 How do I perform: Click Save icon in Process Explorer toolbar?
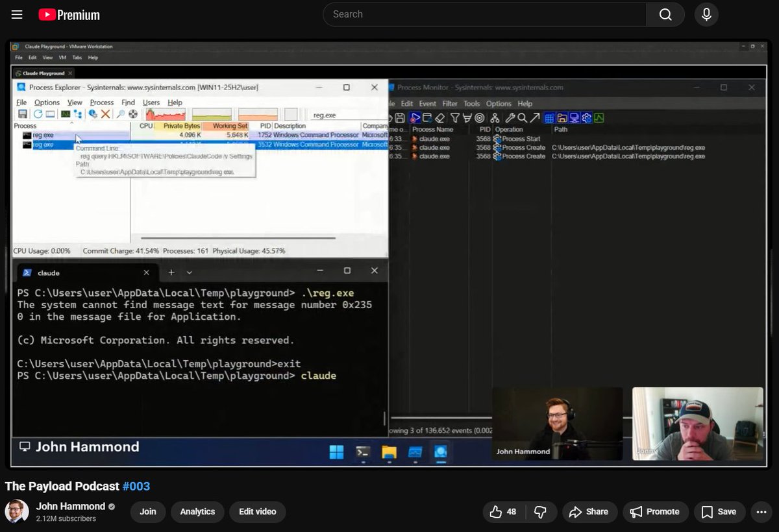pos(23,114)
